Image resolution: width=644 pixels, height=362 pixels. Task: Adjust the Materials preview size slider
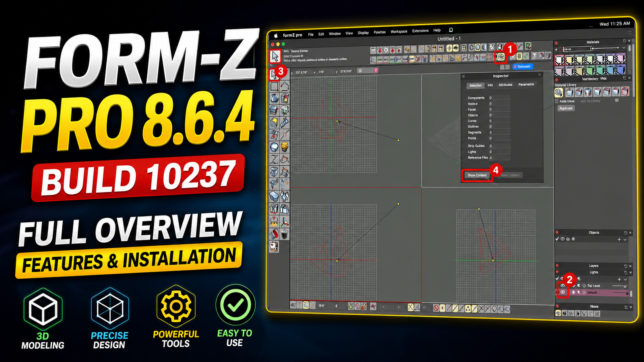pos(605,48)
